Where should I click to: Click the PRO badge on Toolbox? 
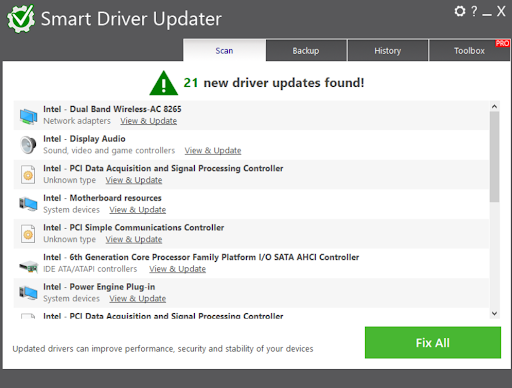pyautogui.click(x=502, y=43)
